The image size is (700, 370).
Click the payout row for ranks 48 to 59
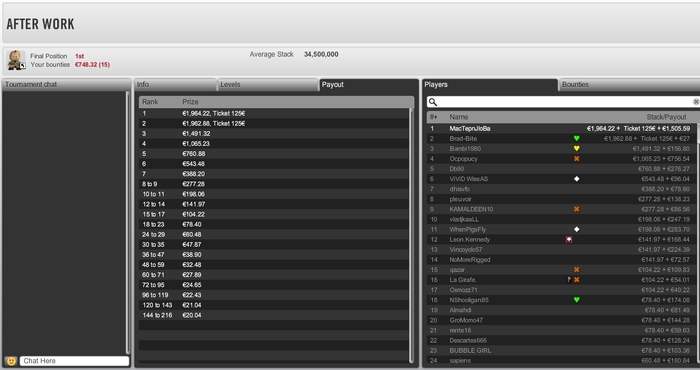coord(274,265)
